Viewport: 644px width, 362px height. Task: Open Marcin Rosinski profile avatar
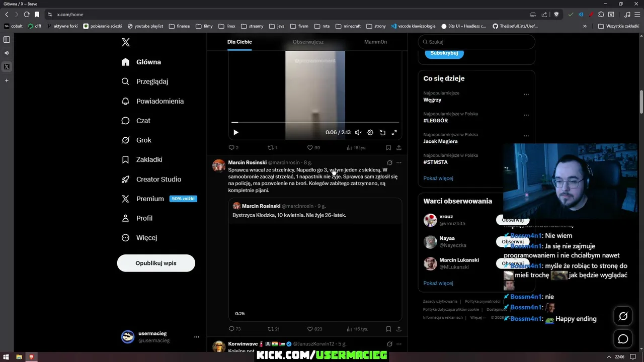coord(219,166)
